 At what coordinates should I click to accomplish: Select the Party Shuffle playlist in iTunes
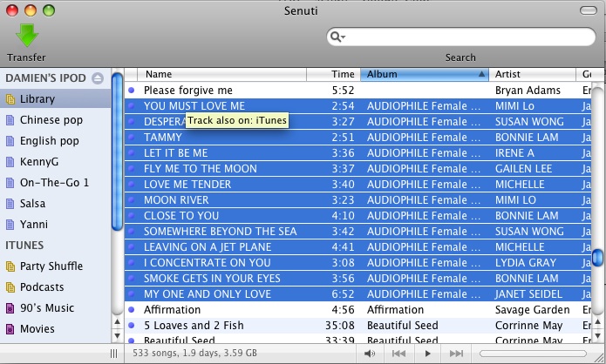point(51,266)
